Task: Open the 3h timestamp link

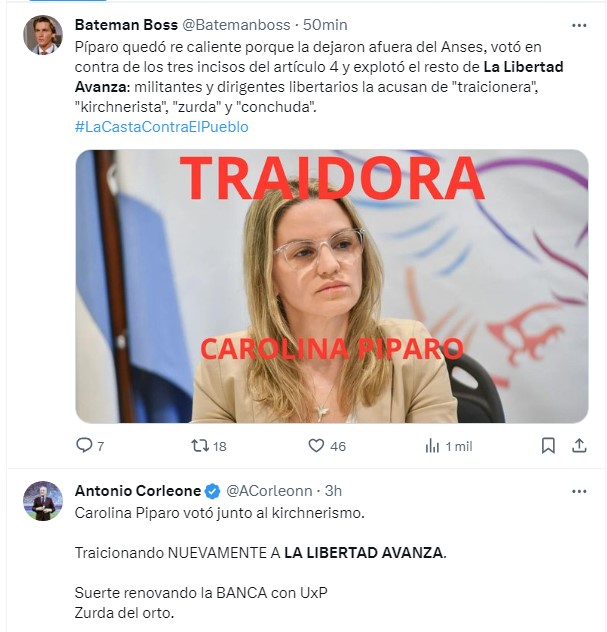Action: [x=333, y=491]
